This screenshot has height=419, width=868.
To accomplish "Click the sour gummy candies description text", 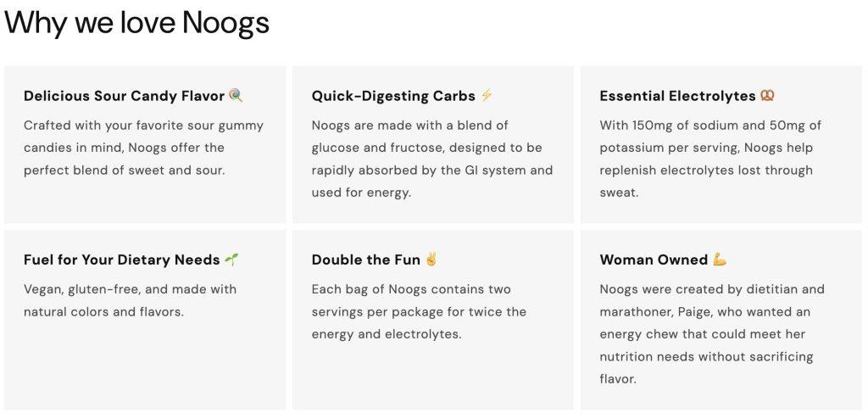I will click(143, 148).
